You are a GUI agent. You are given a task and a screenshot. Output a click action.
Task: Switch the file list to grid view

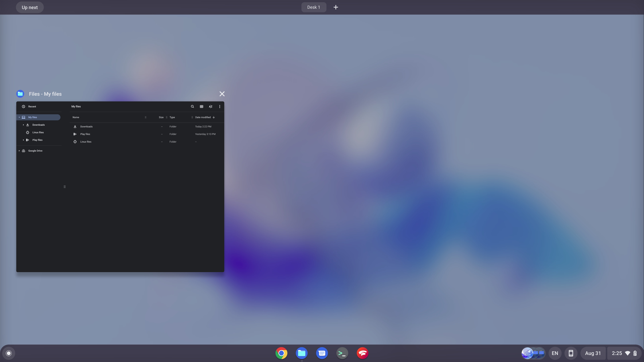[201, 106]
